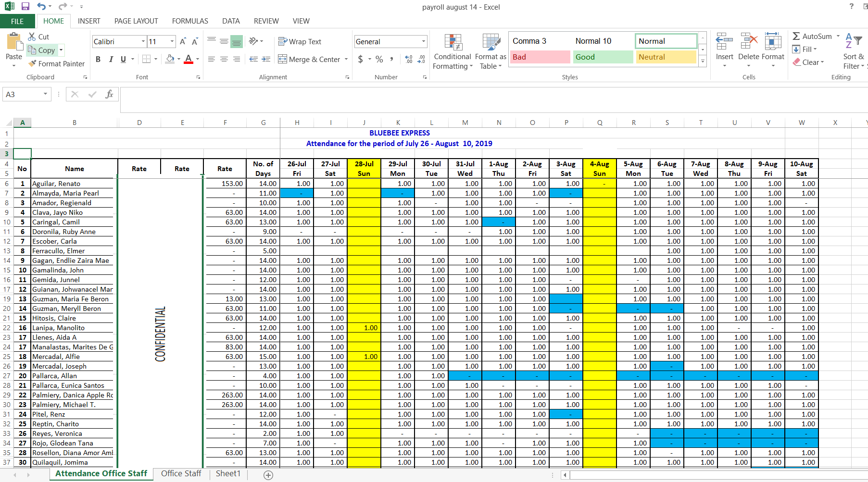This screenshot has height=482, width=868.
Task: Open the text Orientation options
Action: [253, 41]
